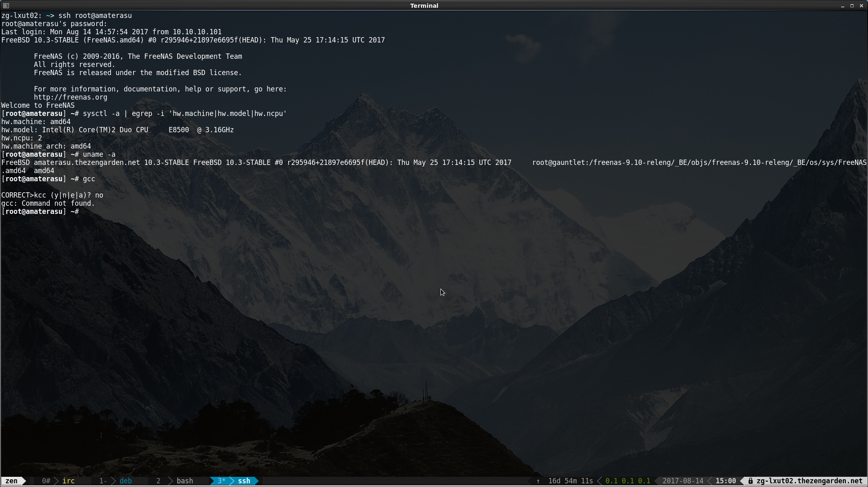Click the date '2017-08-14' in status bar
Image resolution: width=868 pixels, height=487 pixels.
click(683, 481)
